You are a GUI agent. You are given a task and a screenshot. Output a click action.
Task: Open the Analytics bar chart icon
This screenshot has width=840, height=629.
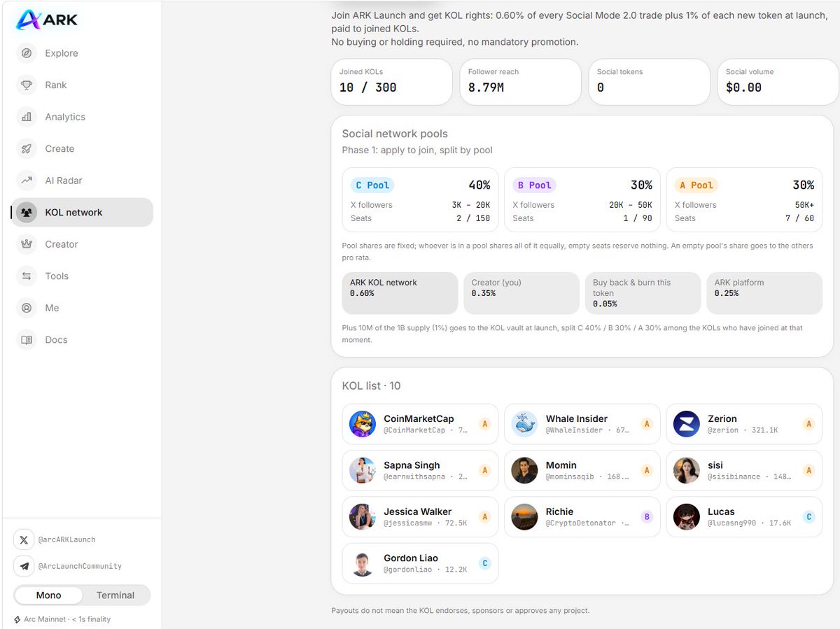pyautogui.click(x=27, y=117)
